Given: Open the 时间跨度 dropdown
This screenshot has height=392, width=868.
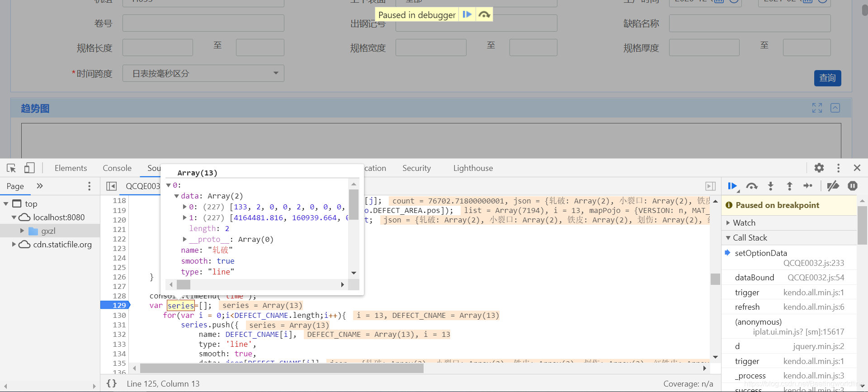Looking at the screenshot, I should [x=203, y=73].
